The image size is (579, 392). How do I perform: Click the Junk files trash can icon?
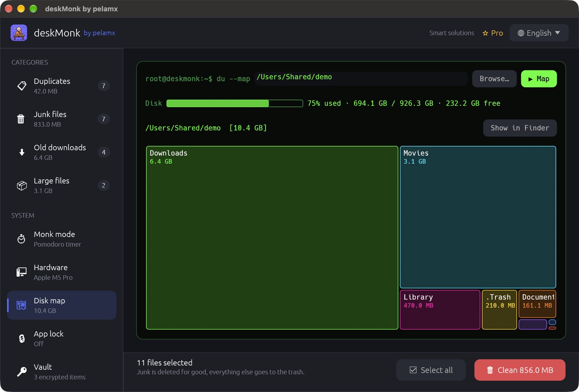pyautogui.click(x=21, y=119)
